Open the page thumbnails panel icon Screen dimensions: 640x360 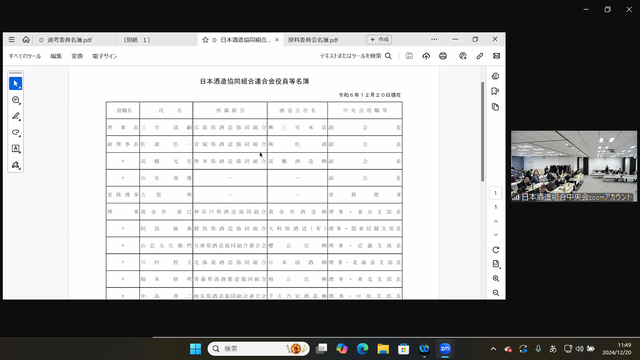click(x=496, y=107)
